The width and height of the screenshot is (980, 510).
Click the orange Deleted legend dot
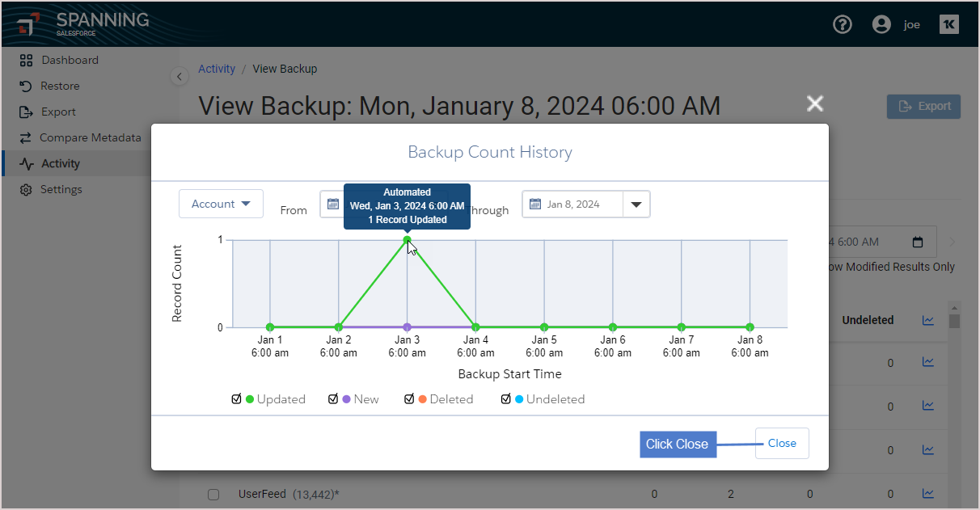[423, 399]
